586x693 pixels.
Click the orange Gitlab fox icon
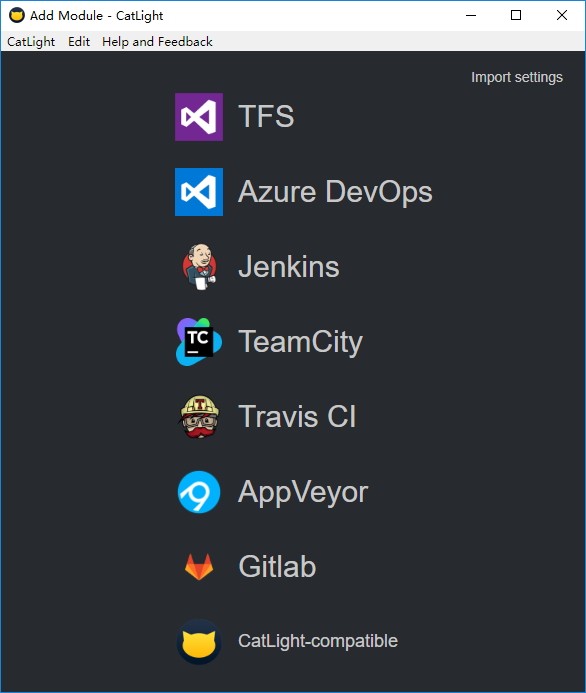click(x=199, y=567)
